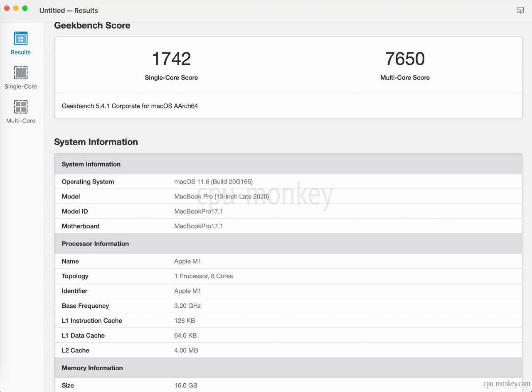This screenshot has height=392, width=532.
Task: Select the Single-Core Score value 1742
Action: [171, 59]
